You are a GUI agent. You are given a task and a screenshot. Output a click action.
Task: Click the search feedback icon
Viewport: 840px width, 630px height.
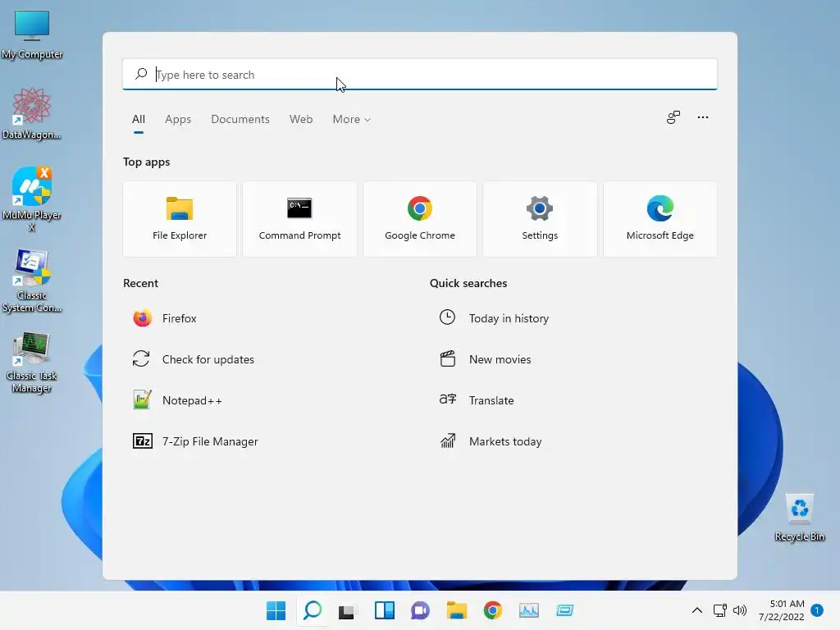(673, 117)
